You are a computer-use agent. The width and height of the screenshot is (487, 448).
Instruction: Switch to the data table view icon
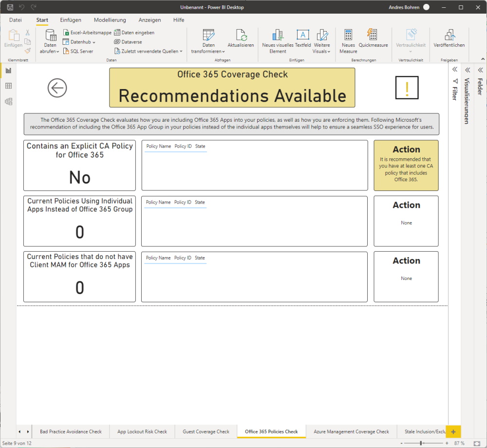[8, 86]
